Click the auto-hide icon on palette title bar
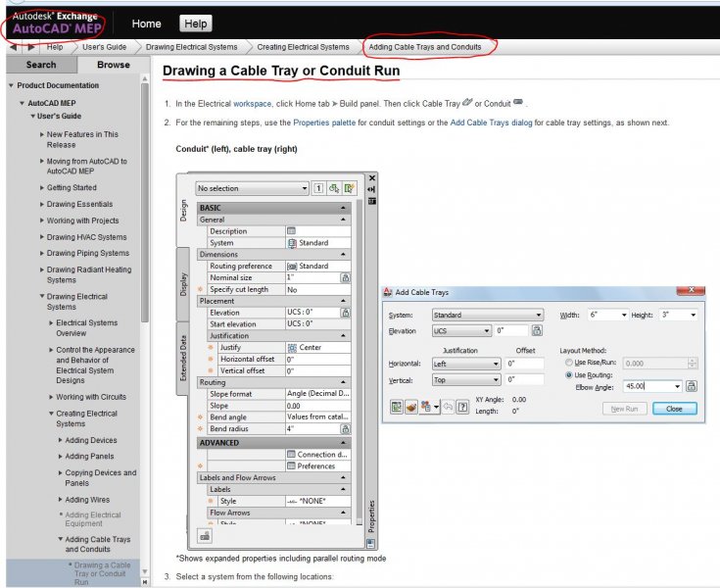Screen dimensions: 720x588 point(371,189)
